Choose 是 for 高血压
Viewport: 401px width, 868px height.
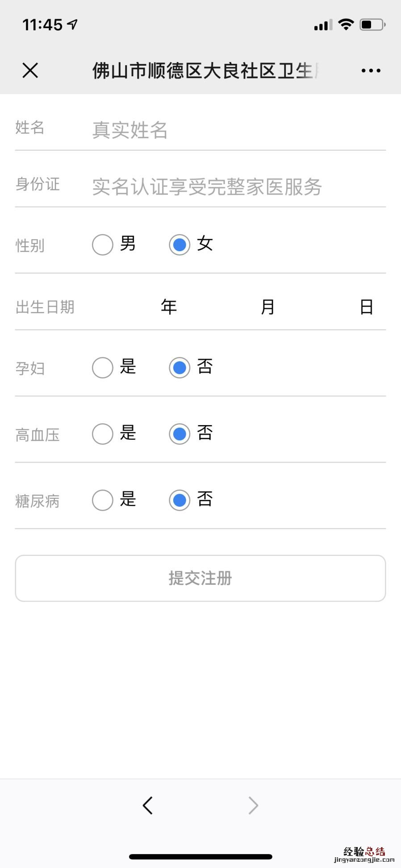[x=103, y=434]
